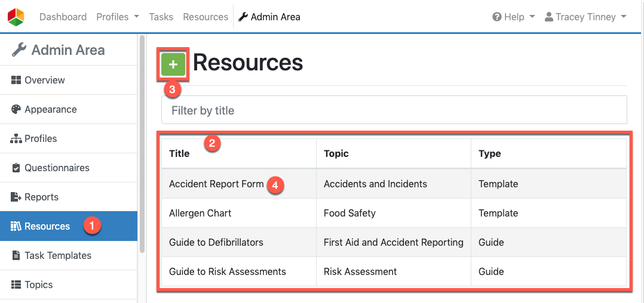
Task: Go to Dashboard in top navigation
Action: pyautogui.click(x=63, y=17)
